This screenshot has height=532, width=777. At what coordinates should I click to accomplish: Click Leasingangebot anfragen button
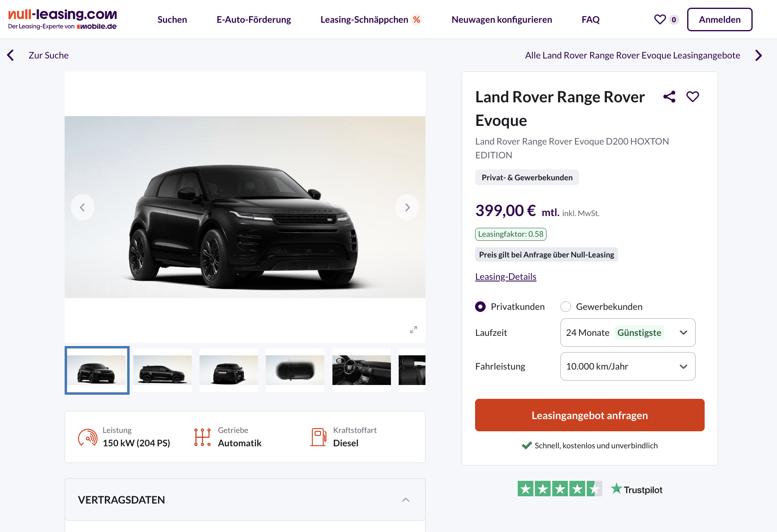point(590,415)
